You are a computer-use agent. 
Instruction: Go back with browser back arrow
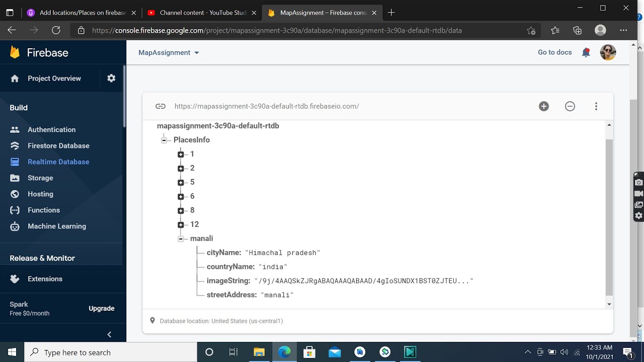point(12,30)
